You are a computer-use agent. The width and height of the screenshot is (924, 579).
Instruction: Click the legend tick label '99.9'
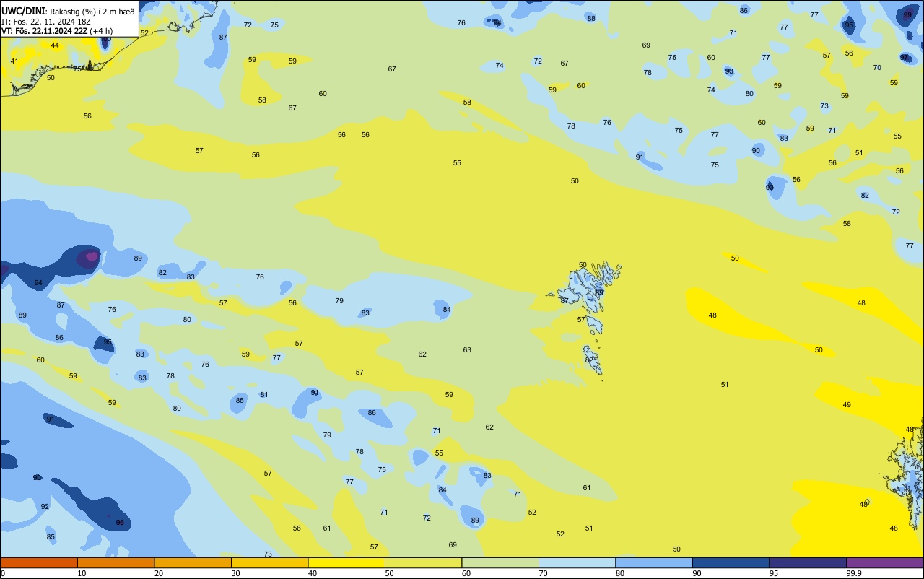click(x=855, y=573)
